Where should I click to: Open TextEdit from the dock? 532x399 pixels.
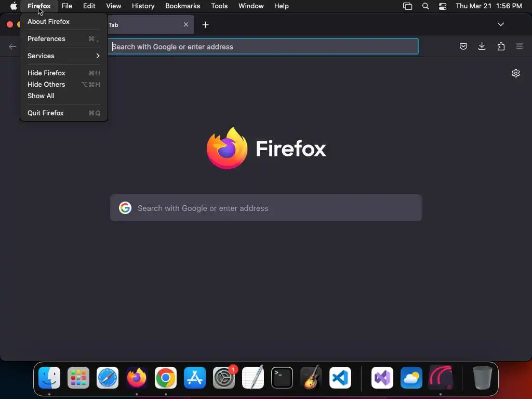253,378
